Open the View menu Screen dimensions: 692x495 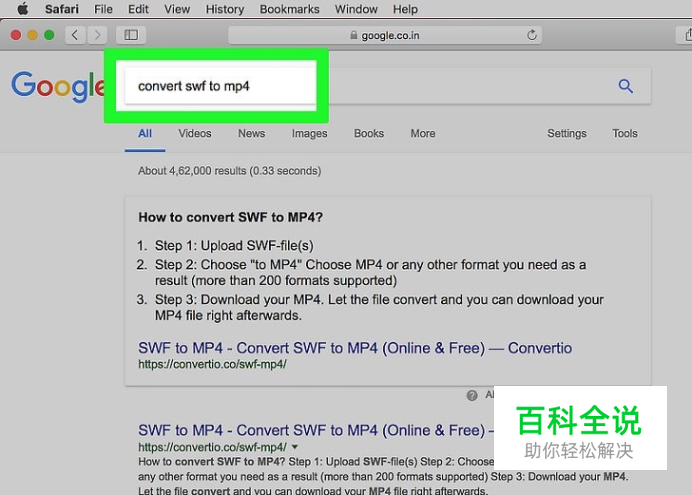pyautogui.click(x=177, y=9)
